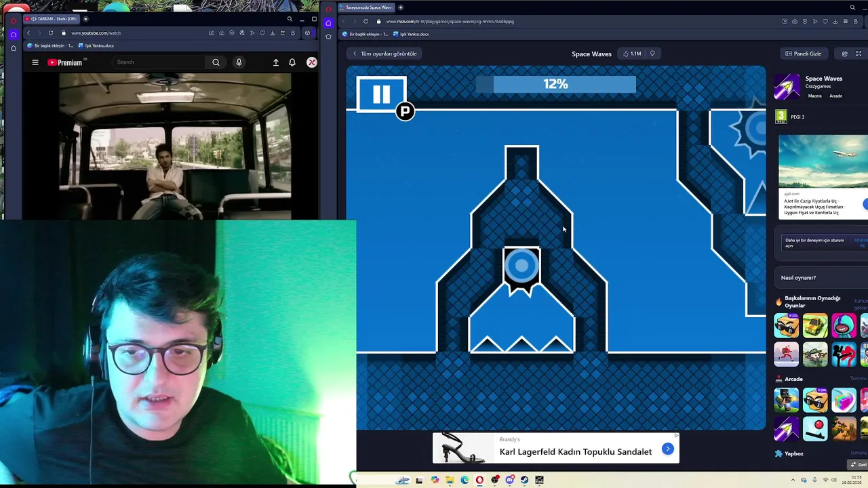The height and width of the screenshot is (488, 868).
Task: Open downloads icon in MSN window toolbar
Action: tap(835, 21)
